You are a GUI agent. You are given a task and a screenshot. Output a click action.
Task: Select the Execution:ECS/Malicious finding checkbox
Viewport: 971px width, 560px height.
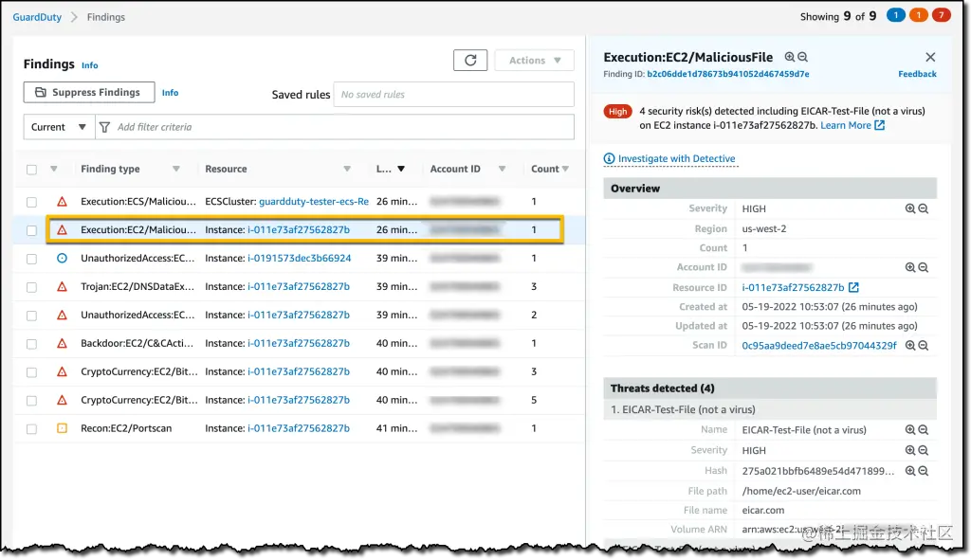[x=31, y=202]
